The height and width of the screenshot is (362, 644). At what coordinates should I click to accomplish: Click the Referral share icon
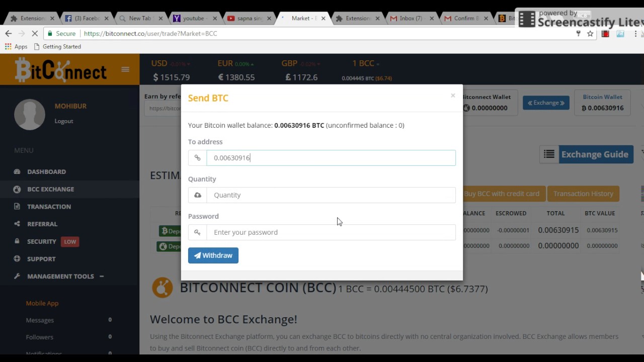click(x=17, y=224)
